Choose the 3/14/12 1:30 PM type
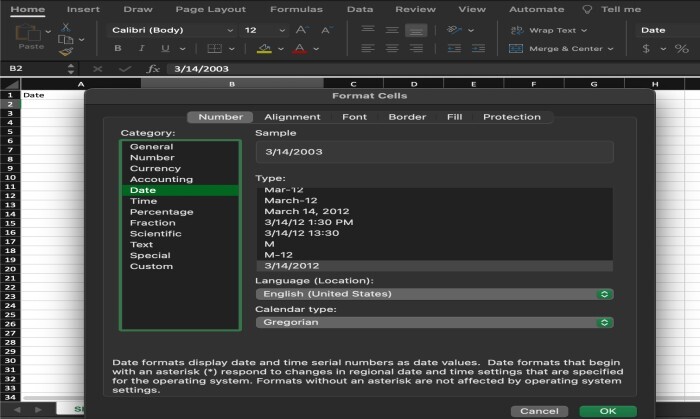Image resolution: width=700 pixels, height=419 pixels. tap(434, 222)
